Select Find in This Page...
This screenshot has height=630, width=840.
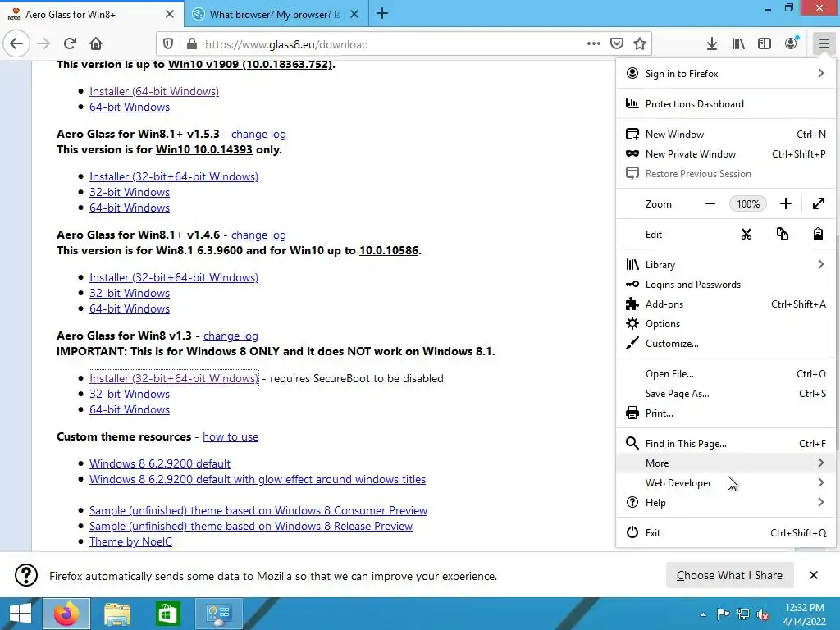pyautogui.click(x=726, y=443)
